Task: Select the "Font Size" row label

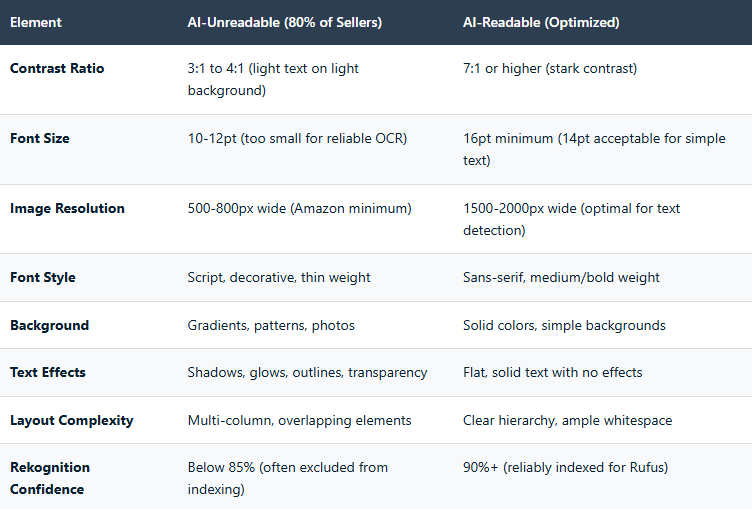Action: [x=40, y=139]
